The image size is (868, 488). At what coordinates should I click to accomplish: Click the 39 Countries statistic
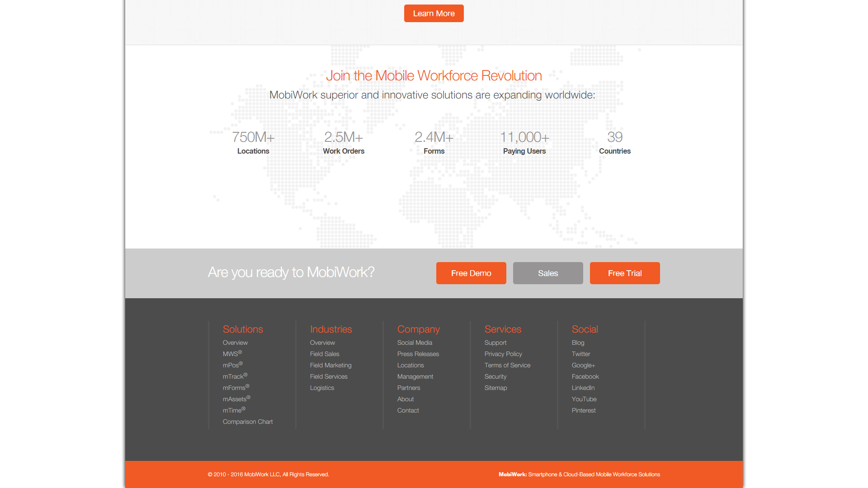tap(615, 142)
